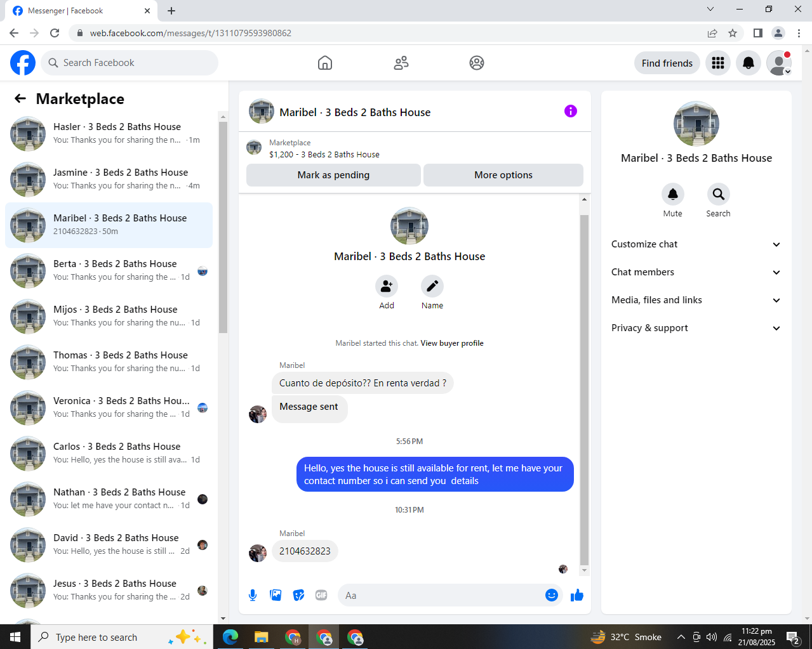Click Find friends button
This screenshot has width=812, height=649.
[x=667, y=63]
